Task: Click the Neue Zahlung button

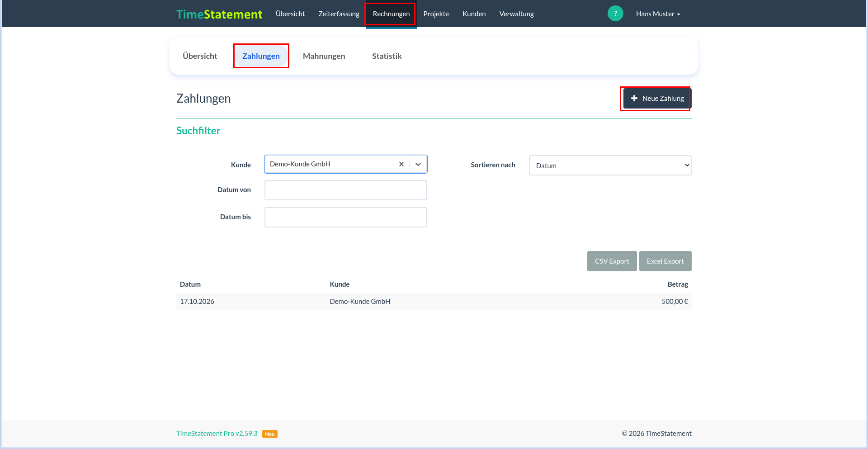Action: tap(657, 99)
